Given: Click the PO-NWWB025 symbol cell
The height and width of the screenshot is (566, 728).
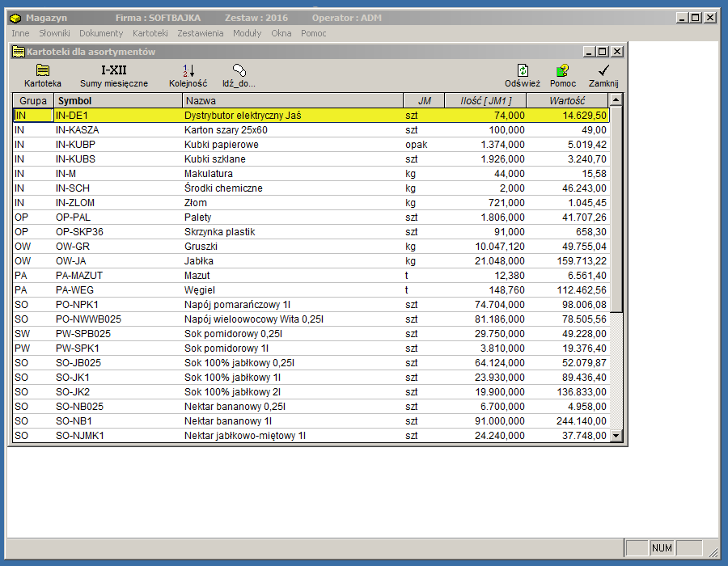Looking at the screenshot, I should tap(118, 319).
